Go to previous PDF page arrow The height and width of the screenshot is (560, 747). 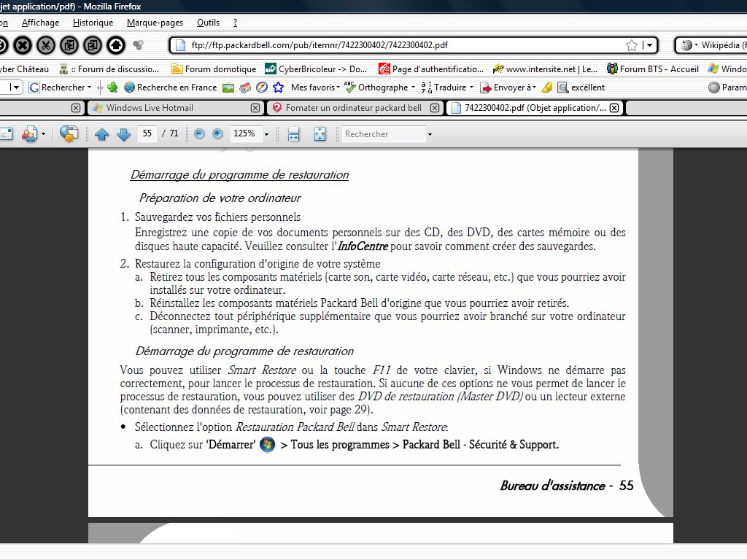[x=102, y=134]
